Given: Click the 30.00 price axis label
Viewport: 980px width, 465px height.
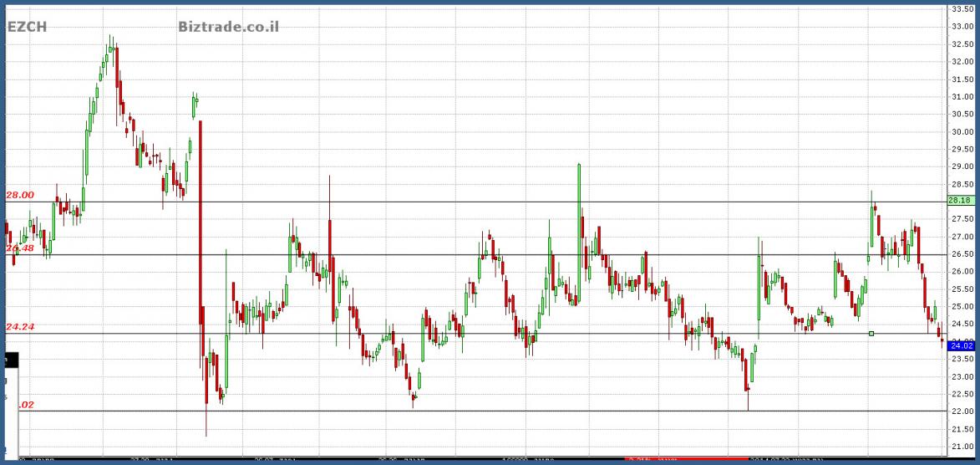Looking at the screenshot, I should (961, 131).
